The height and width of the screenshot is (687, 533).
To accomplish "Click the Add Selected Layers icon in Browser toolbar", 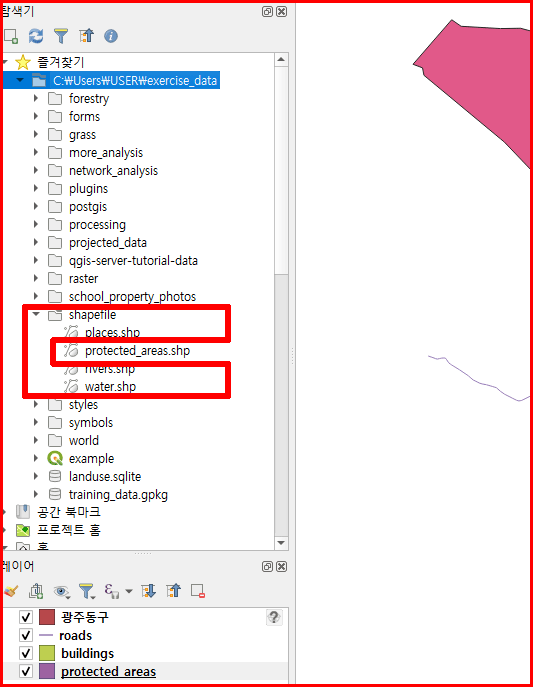I will [11, 36].
